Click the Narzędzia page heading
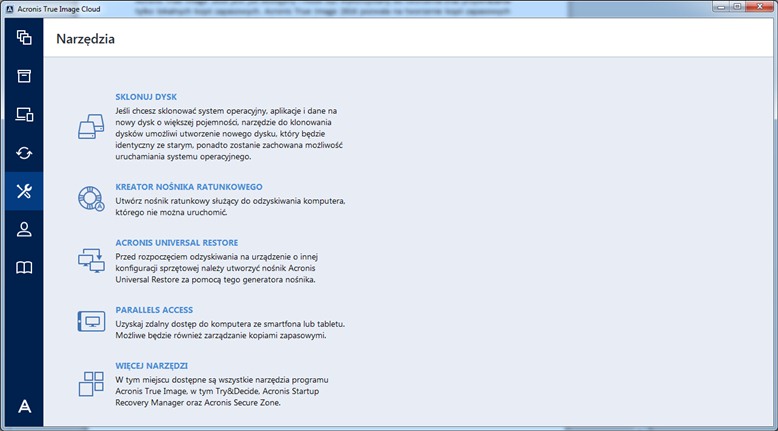The image size is (778, 431). tap(85, 39)
